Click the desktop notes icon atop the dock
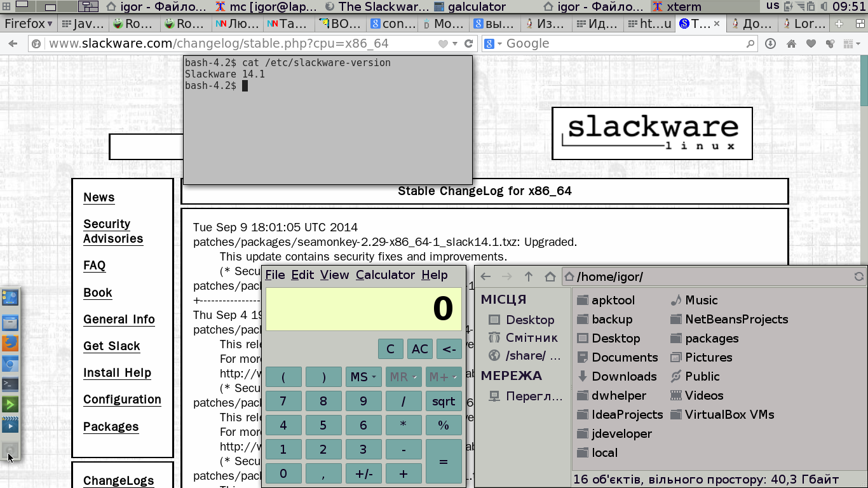 point(10,297)
